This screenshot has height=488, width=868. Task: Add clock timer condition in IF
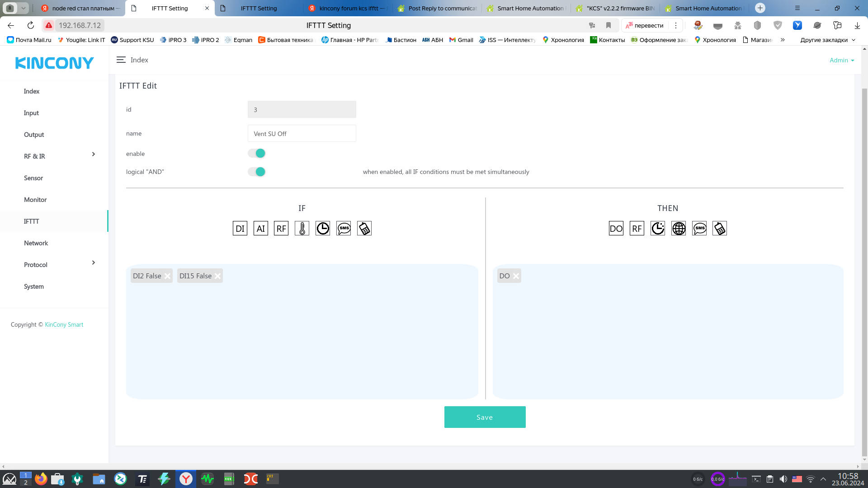pos(323,228)
